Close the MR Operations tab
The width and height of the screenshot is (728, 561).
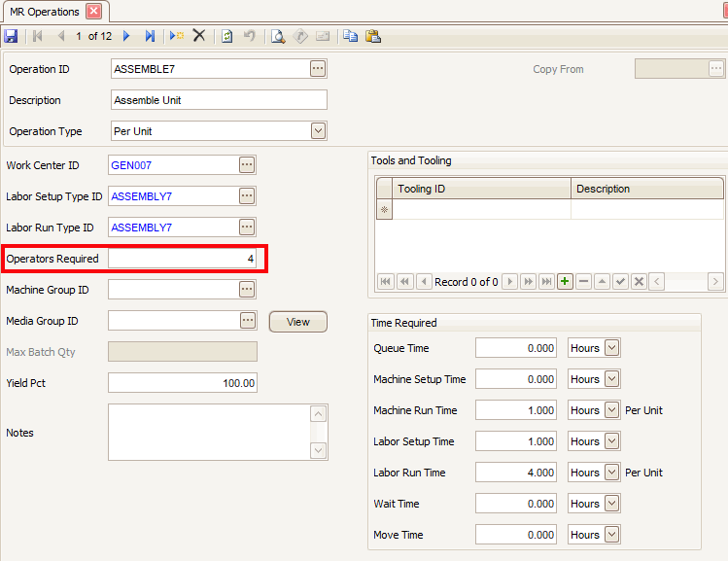point(93,12)
